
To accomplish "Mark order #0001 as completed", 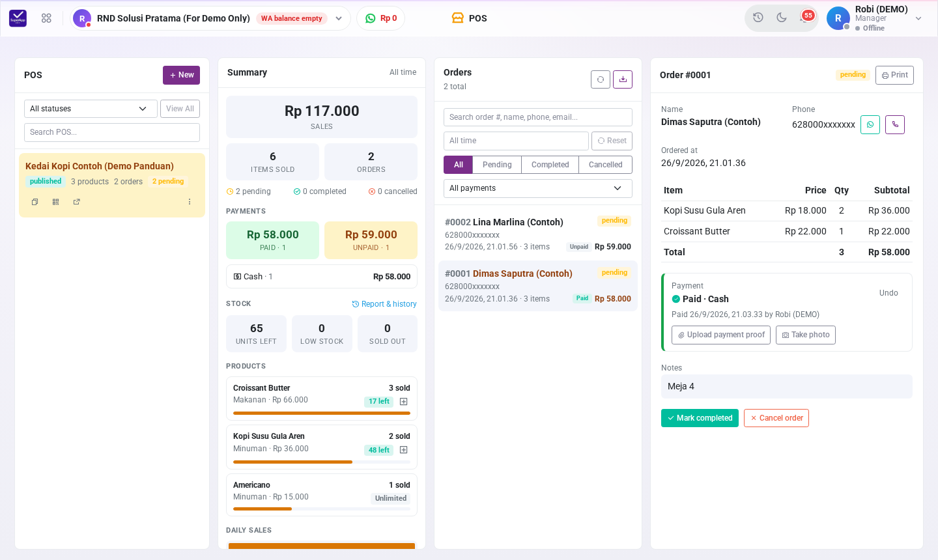I will click(700, 418).
